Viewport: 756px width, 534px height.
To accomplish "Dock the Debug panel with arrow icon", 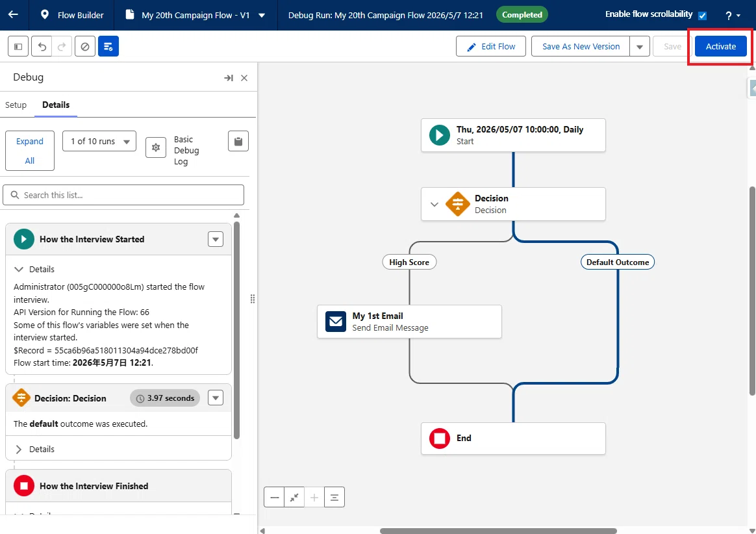I will click(x=229, y=78).
